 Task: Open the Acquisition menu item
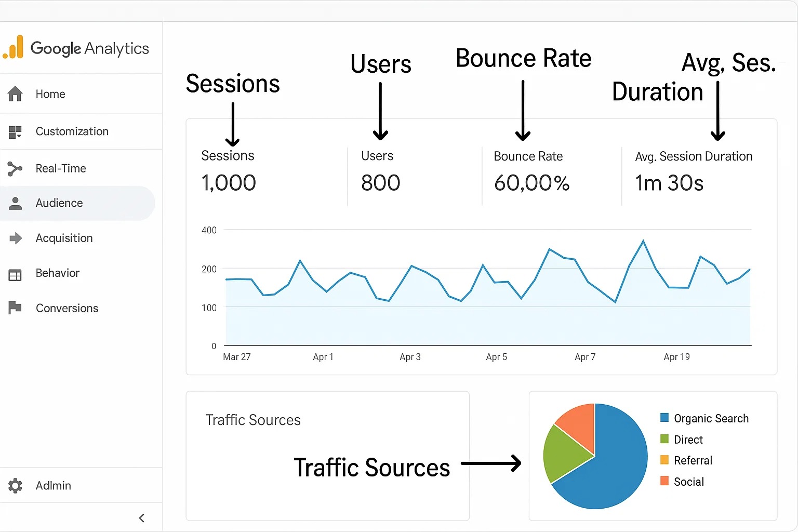[64, 238]
